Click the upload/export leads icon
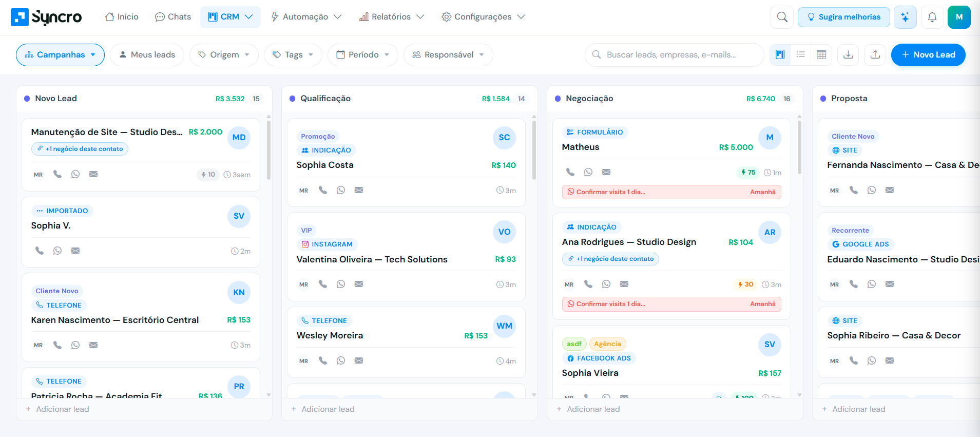Screen dimensions: 980x437 tap(875, 54)
